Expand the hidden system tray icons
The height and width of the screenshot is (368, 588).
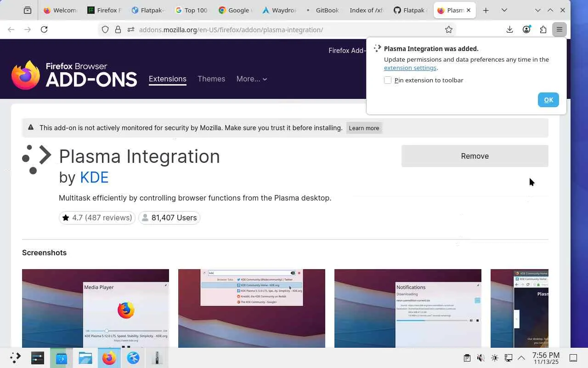[521, 358]
